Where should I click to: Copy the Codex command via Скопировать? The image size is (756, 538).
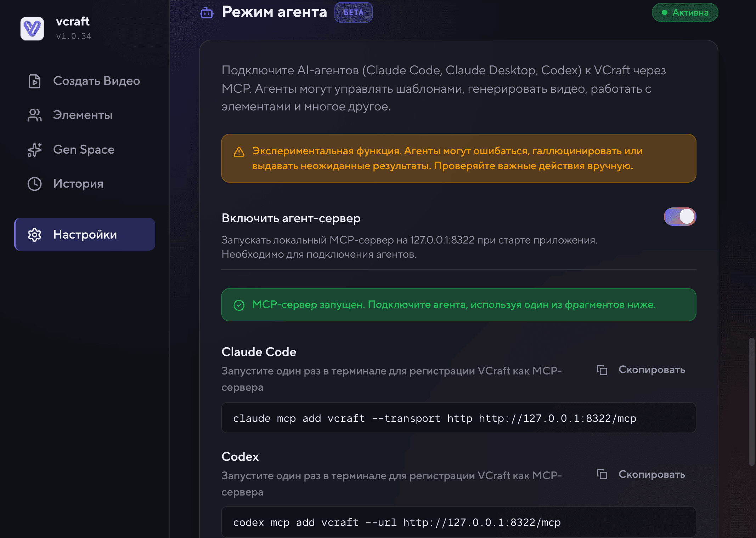[641, 474]
